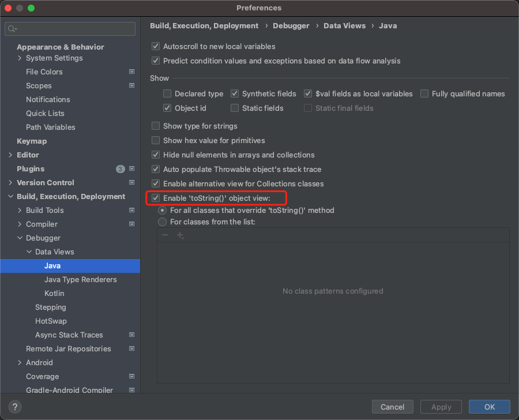
Task: Click the project-level icon beside Coverage
Action: (131, 377)
